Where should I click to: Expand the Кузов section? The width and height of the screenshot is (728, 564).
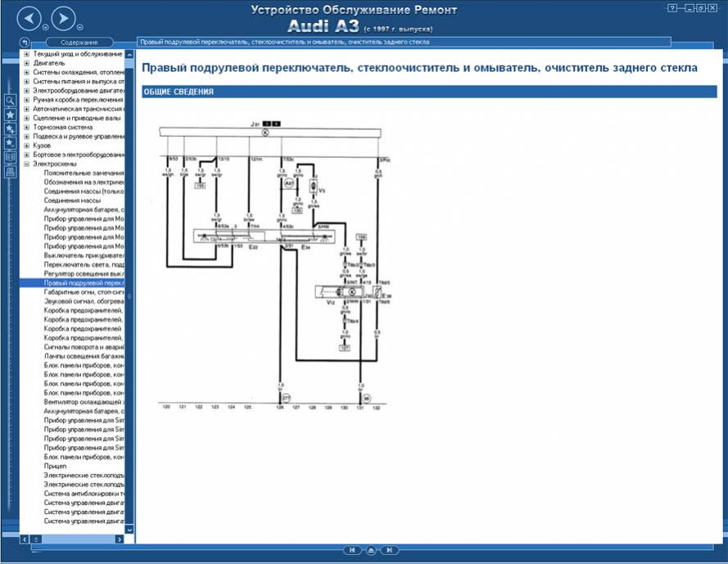pyautogui.click(x=26, y=146)
